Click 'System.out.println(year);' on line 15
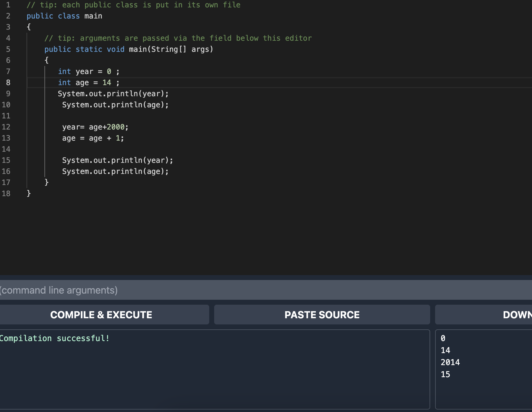The width and height of the screenshot is (532, 412). (x=118, y=160)
